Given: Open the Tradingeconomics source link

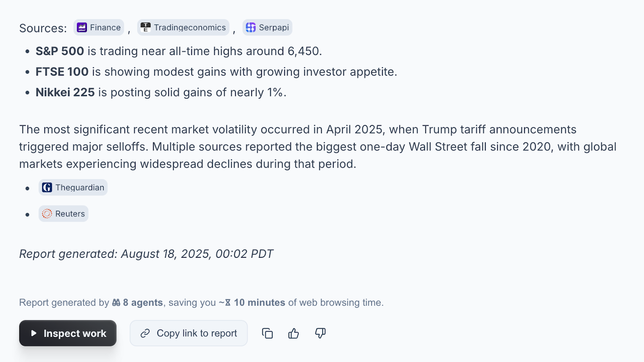Looking at the screenshot, I should (183, 27).
